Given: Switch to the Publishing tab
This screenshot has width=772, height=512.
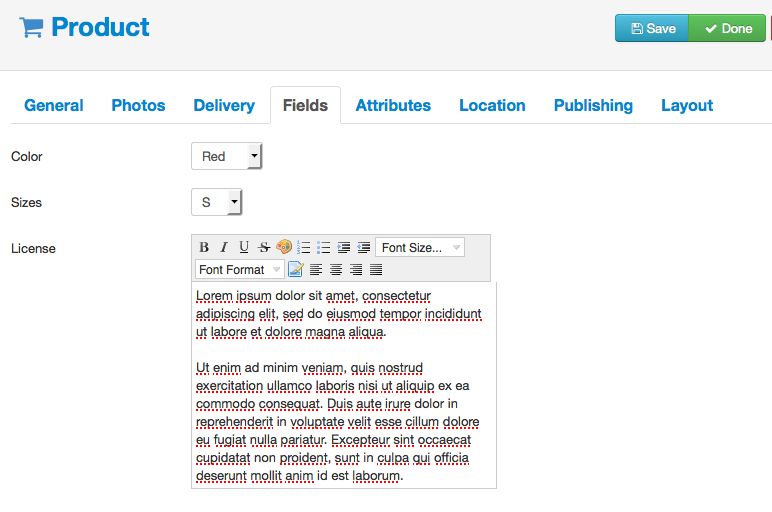Looking at the screenshot, I should click(x=593, y=105).
